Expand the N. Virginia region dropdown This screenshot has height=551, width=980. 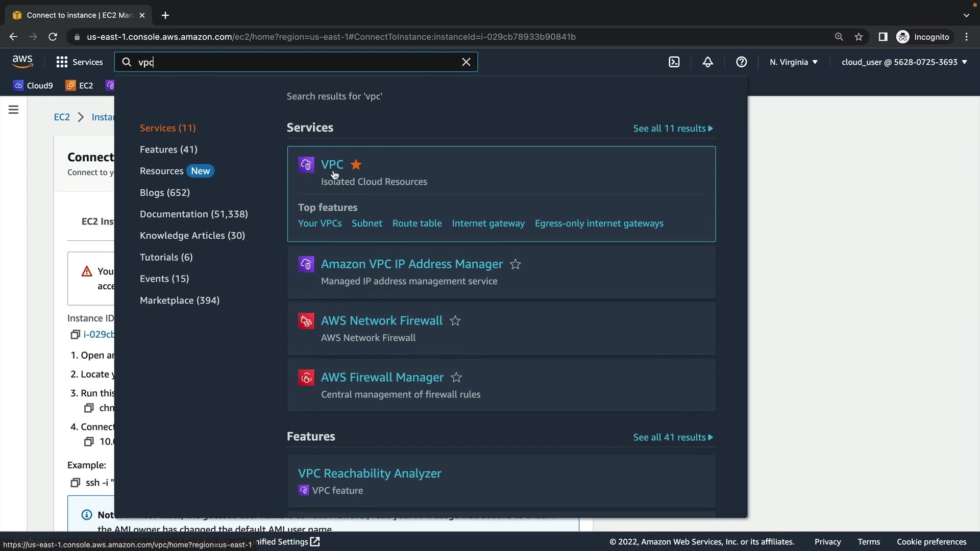coord(794,62)
